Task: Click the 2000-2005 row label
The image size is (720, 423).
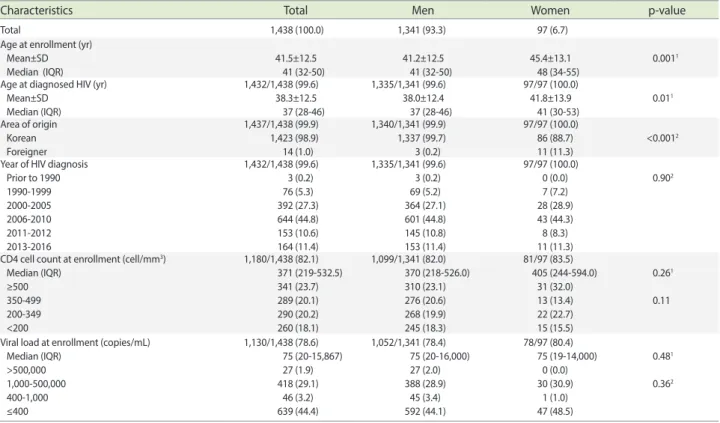Action: [29, 206]
